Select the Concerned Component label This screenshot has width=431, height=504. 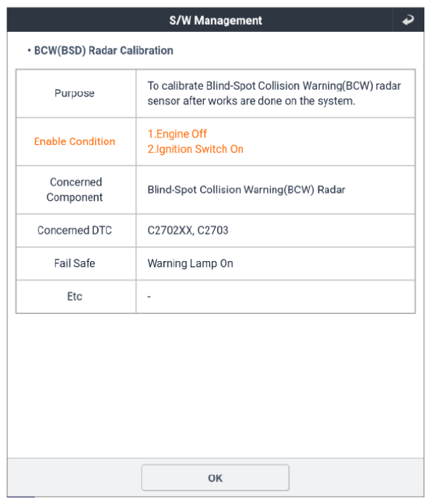tap(75, 190)
